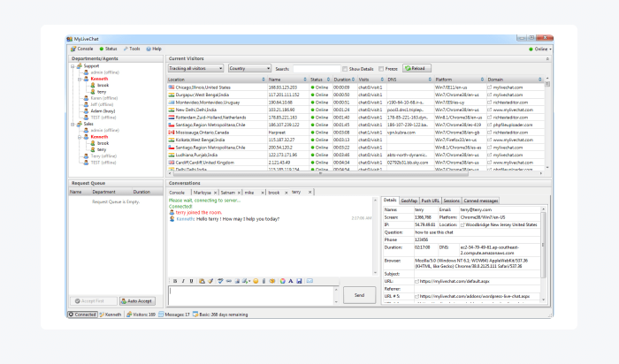The height and width of the screenshot is (364, 619).
Task: Enable the Show Details checkbox
Action: point(345,69)
